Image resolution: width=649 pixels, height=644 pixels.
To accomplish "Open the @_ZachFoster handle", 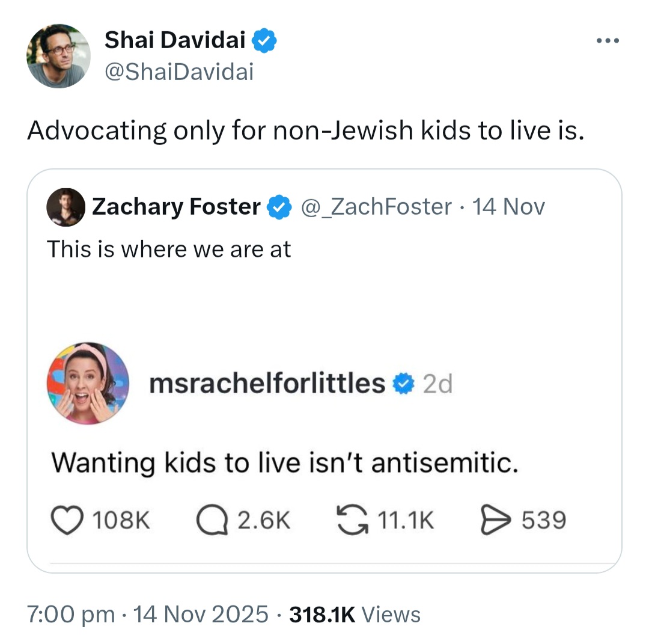I will pyautogui.click(x=376, y=207).
